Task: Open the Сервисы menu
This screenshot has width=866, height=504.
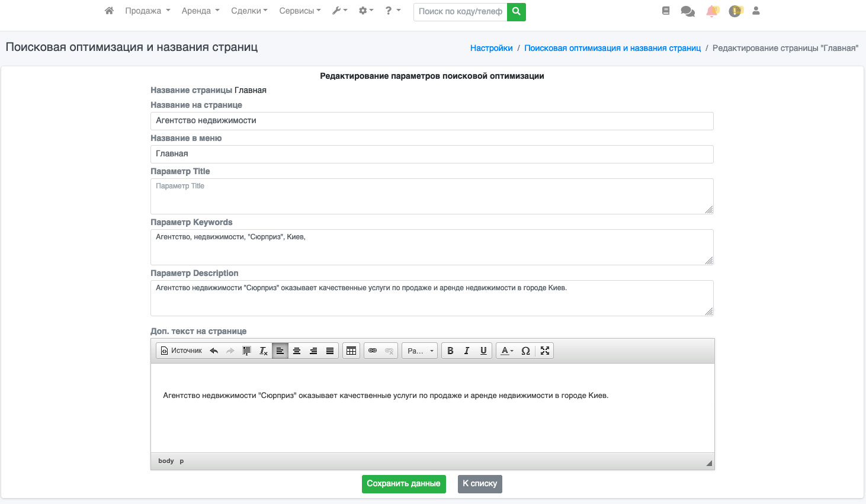Action: tap(300, 11)
